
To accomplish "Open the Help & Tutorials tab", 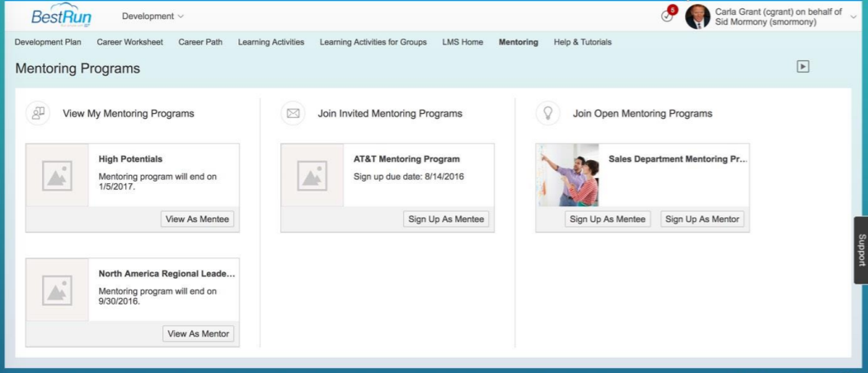I will point(582,42).
